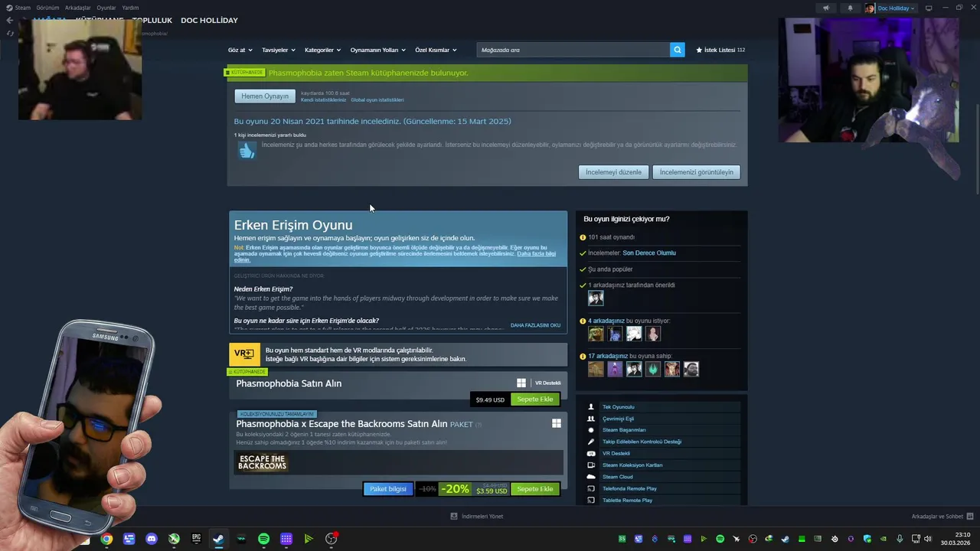The image size is (980, 551).
Task: Open the Kendi istatistikleriniz link
Action: click(x=323, y=100)
